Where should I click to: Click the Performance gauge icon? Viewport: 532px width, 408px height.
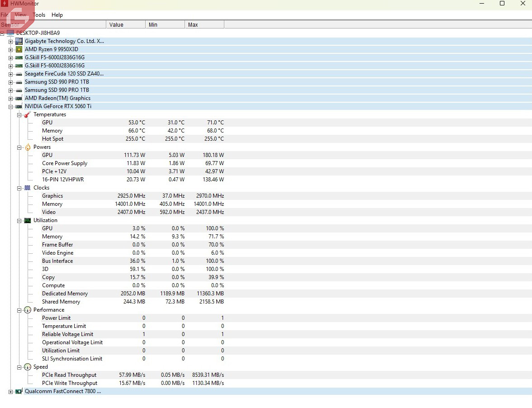point(28,310)
